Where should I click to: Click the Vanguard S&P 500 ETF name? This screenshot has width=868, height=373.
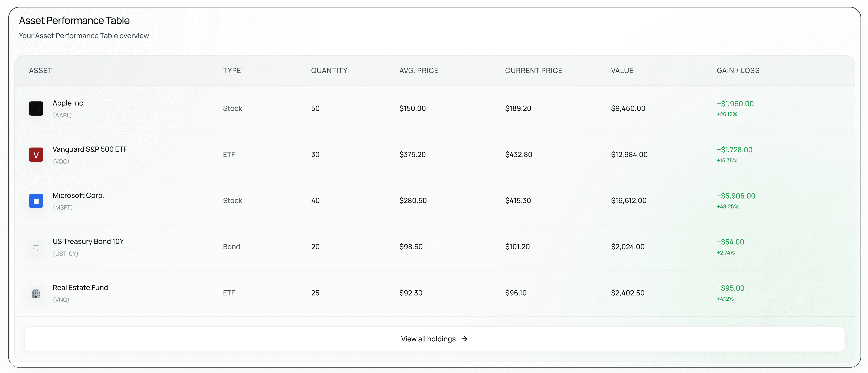point(90,149)
